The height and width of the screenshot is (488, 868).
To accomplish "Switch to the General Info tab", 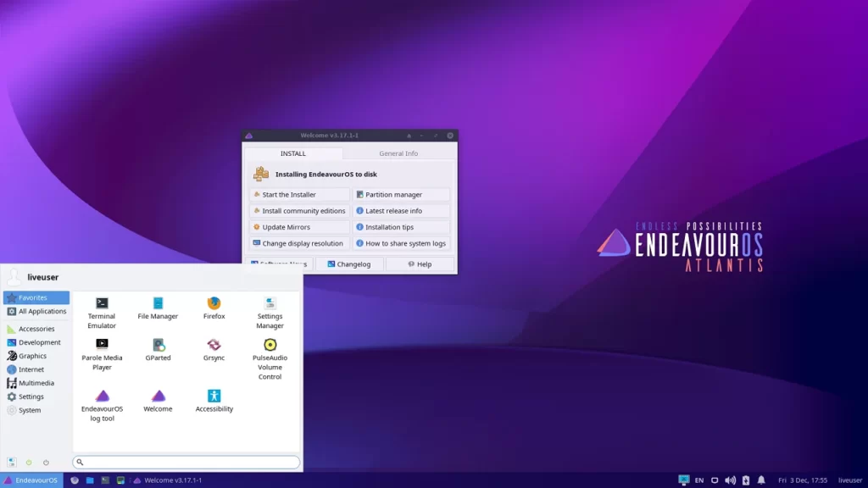I will coord(398,153).
